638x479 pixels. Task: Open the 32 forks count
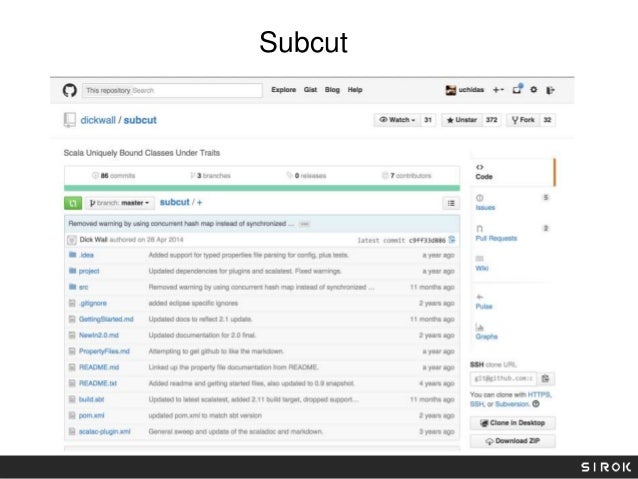point(547,120)
